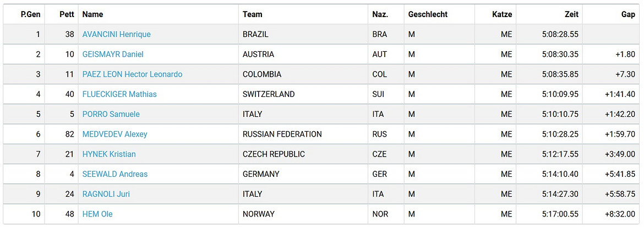
Task: Open FLUECKIGER Mathias profile link
Action: [119, 94]
